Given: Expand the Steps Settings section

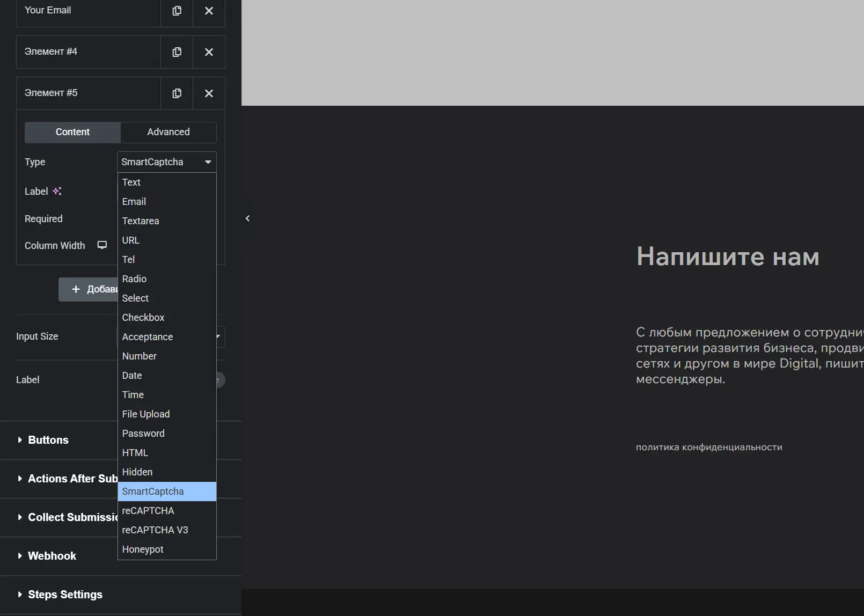Looking at the screenshot, I should click(64, 595).
